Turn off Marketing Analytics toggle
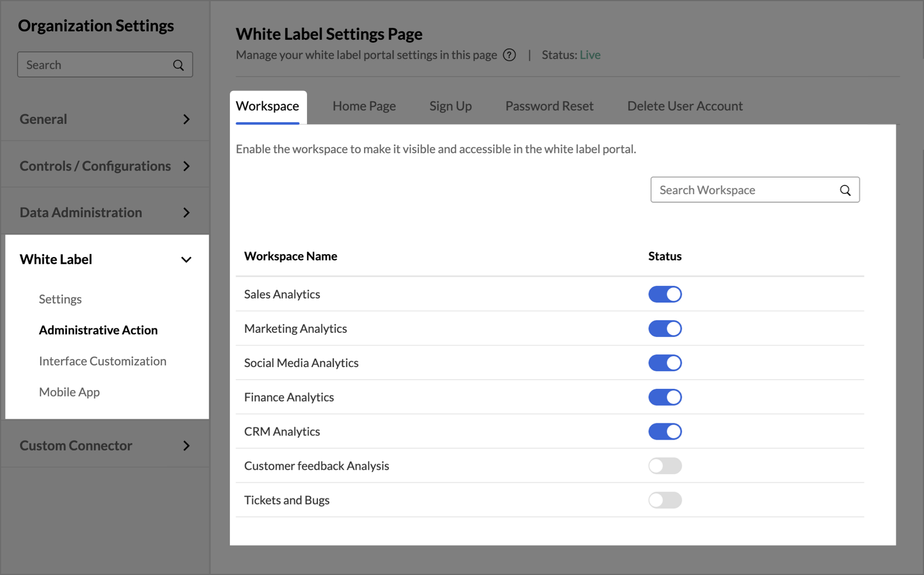The height and width of the screenshot is (575, 924). tap(665, 329)
